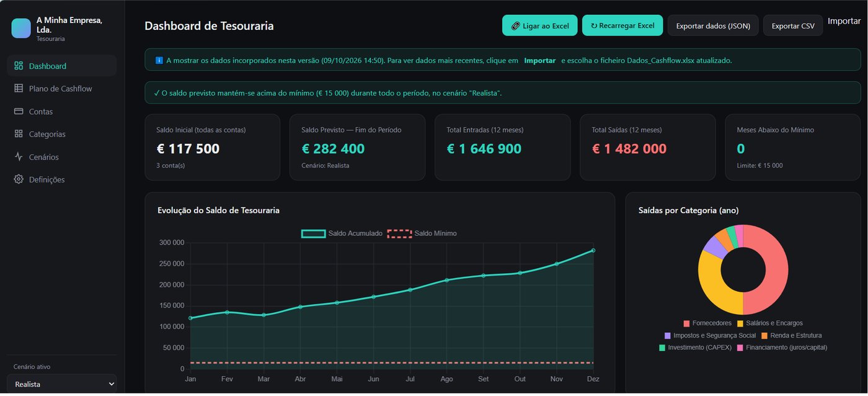Screen dimensions: 868x396
Task: Export data with Exportar dados (JSON)
Action: 713,25
